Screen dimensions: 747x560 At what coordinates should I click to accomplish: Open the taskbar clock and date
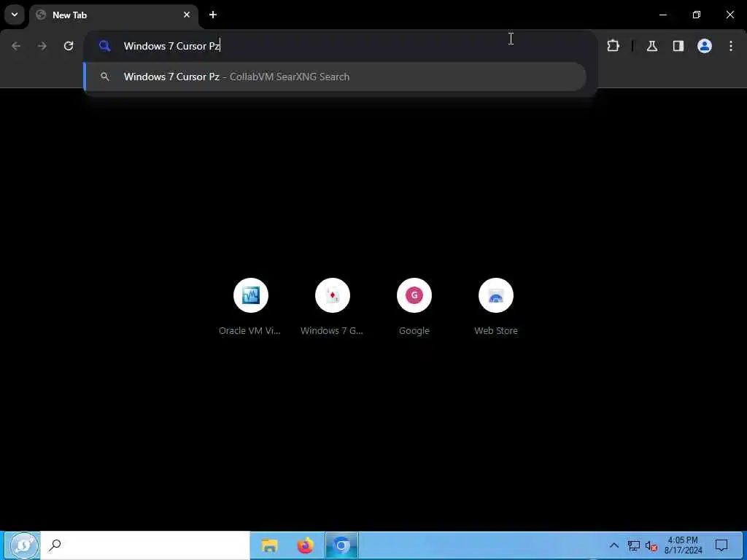click(x=683, y=545)
